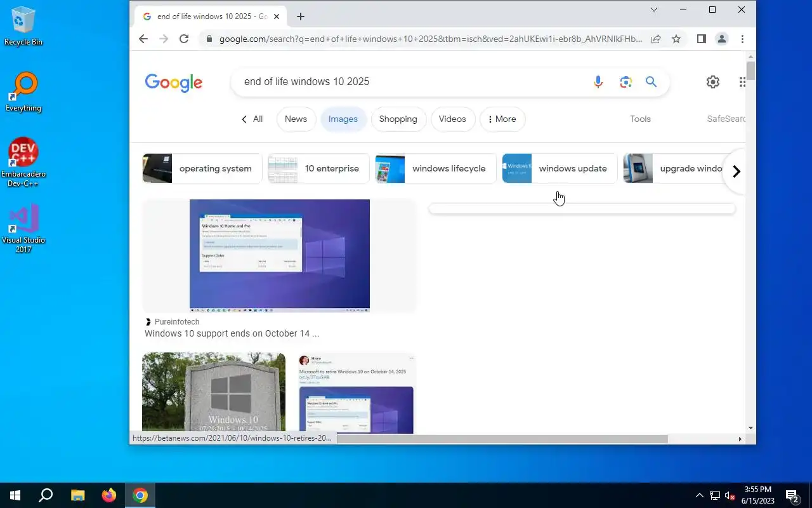The width and height of the screenshot is (812, 508).
Task: Click the Chrome forward arrow
Action: click(164, 39)
